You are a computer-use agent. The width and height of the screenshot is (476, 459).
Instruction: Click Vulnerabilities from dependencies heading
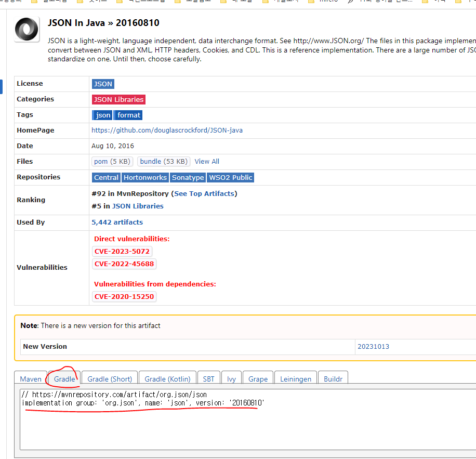[155, 284]
